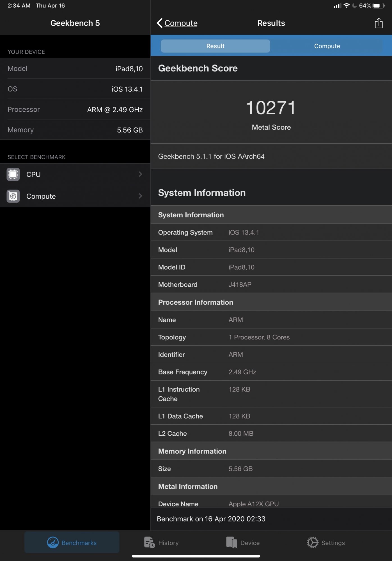Tap the results Model row 'iPad8,10'

[x=242, y=250]
